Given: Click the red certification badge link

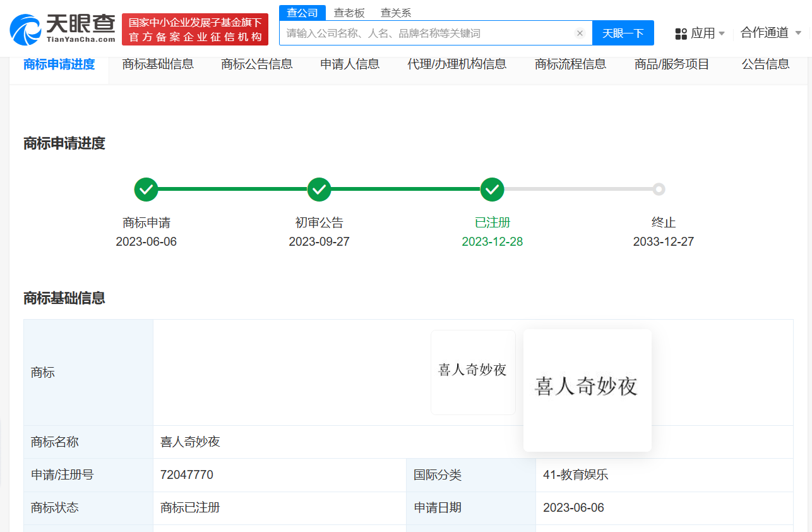Looking at the screenshot, I should 194,28.
